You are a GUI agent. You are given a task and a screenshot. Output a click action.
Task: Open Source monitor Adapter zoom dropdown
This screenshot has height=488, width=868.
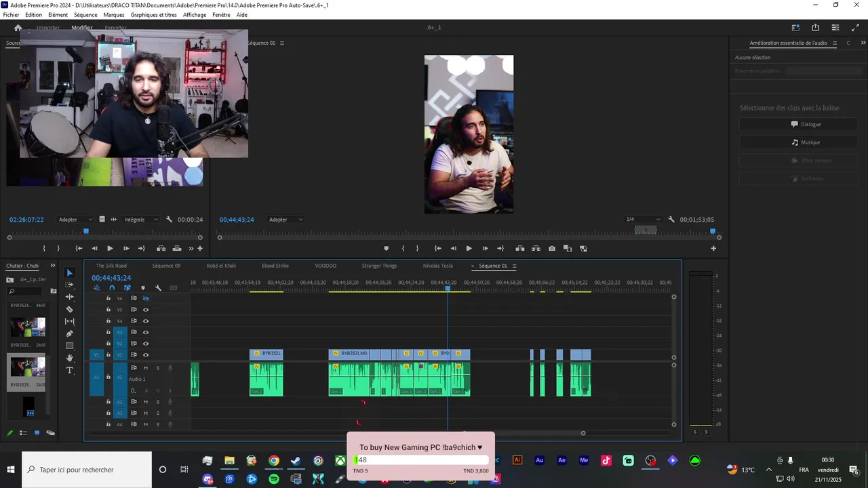75,220
